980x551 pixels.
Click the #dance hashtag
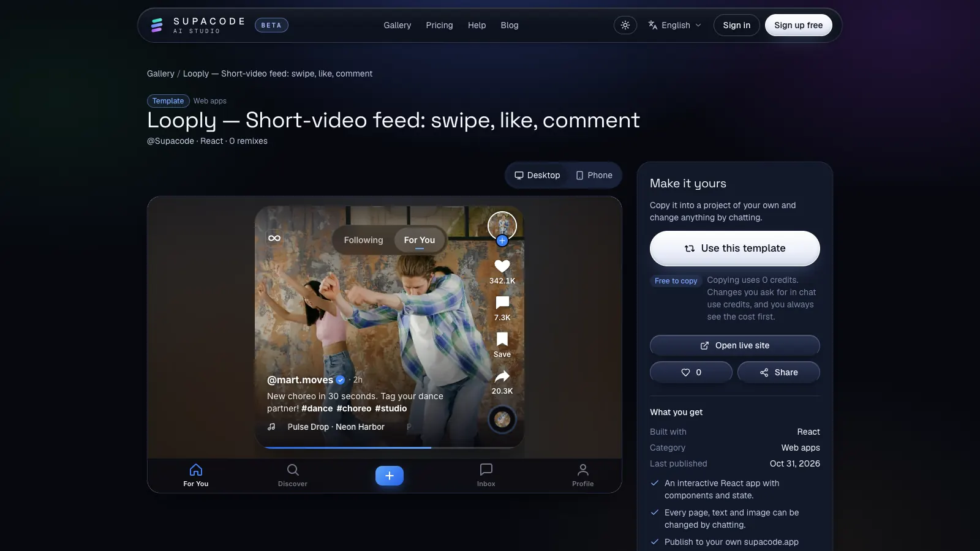point(317,408)
